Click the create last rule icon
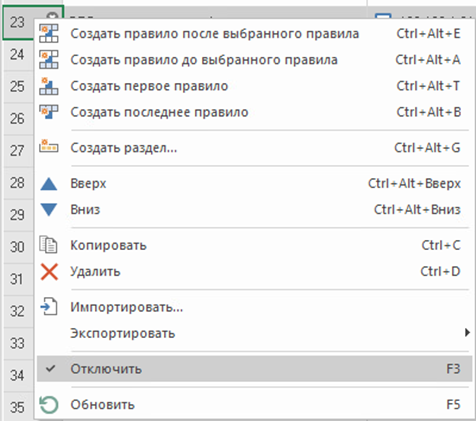This screenshot has height=421, width=476. pyautogui.click(x=49, y=112)
